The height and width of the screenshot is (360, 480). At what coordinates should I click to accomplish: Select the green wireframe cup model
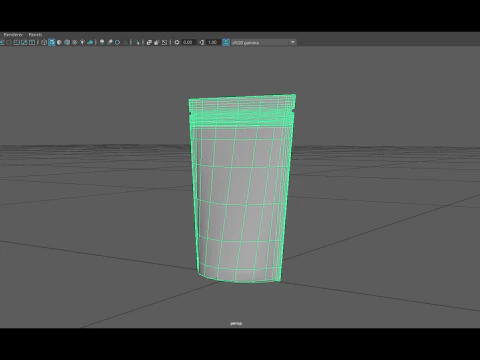pos(241,189)
